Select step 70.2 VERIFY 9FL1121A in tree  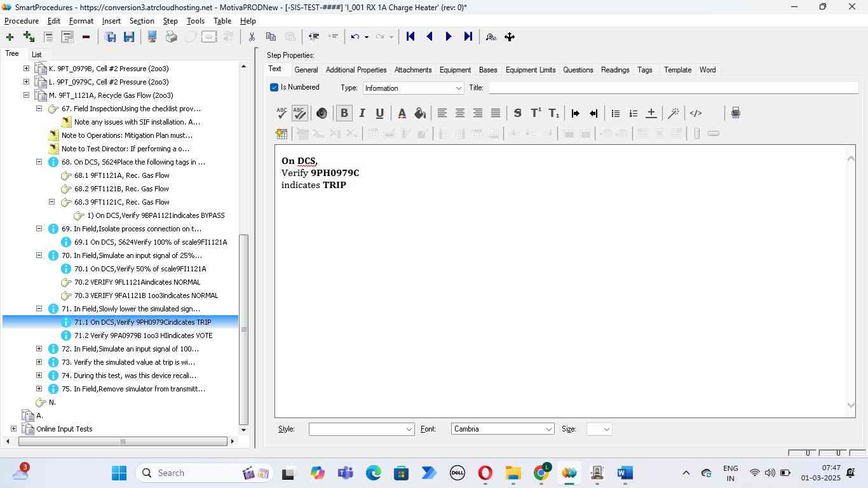(x=137, y=282)
